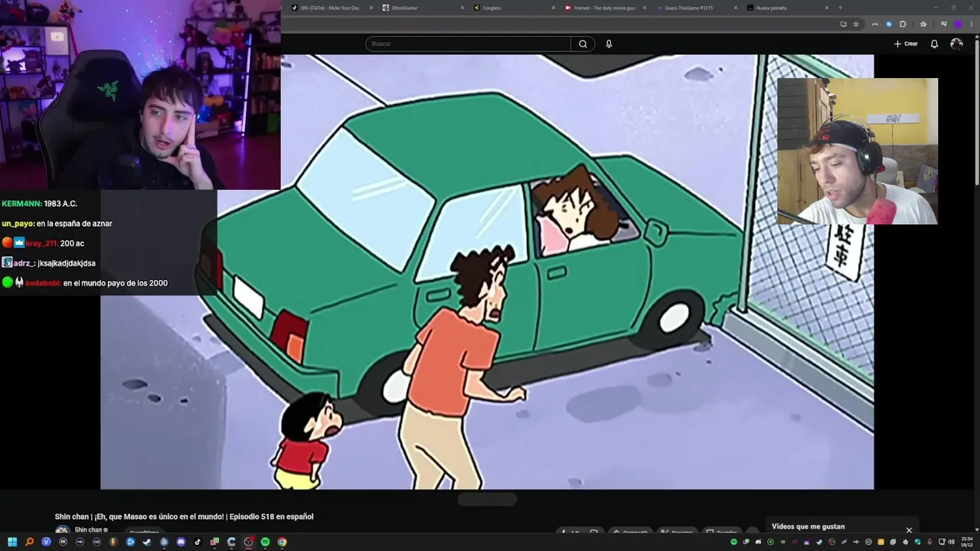Click the Shin chan video player

pyautogui.click(x=487, y=272)
